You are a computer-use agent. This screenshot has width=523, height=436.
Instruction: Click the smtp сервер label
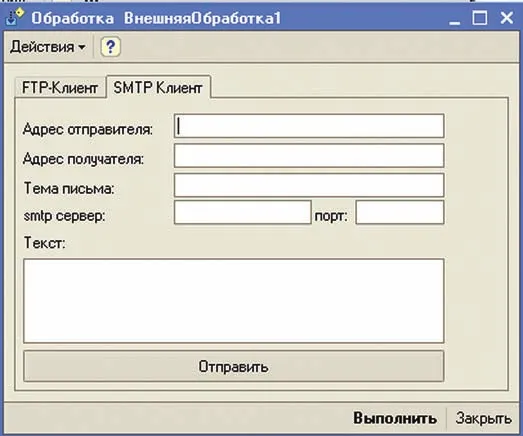[64, 216]
